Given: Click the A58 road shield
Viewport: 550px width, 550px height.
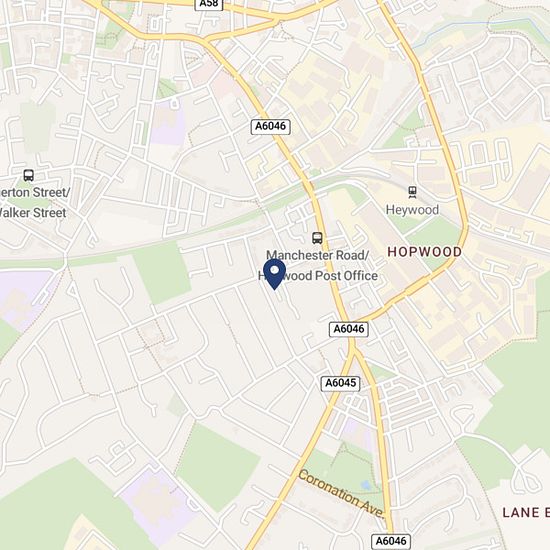Looking at the screenshot, I should (x=209, y=4).
